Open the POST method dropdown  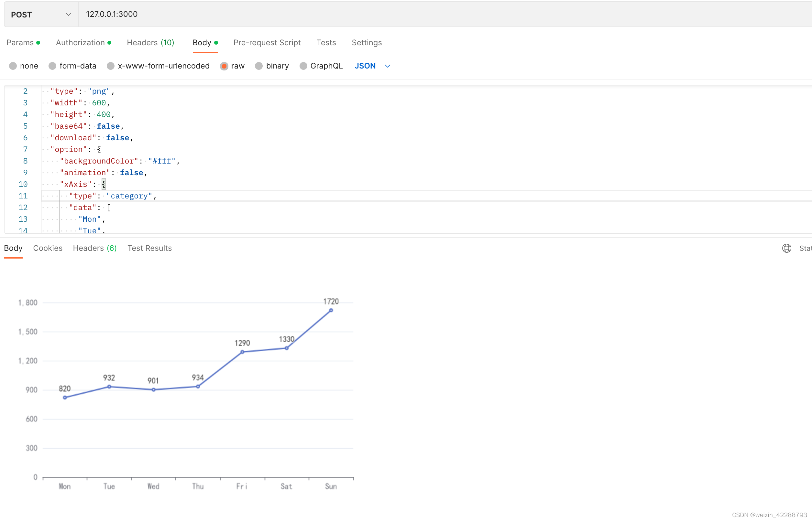click(40, 14)
